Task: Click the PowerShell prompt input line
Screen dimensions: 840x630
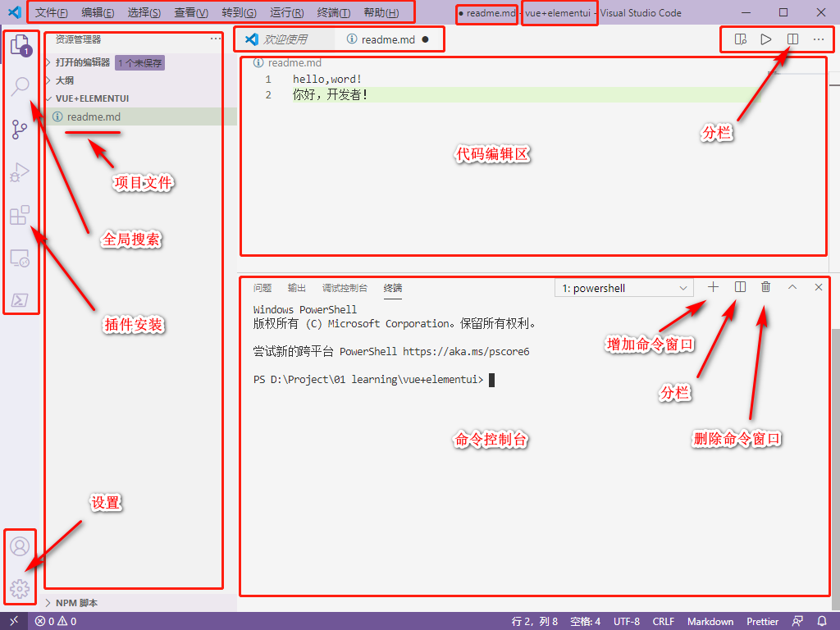Action: pos(374,380)
